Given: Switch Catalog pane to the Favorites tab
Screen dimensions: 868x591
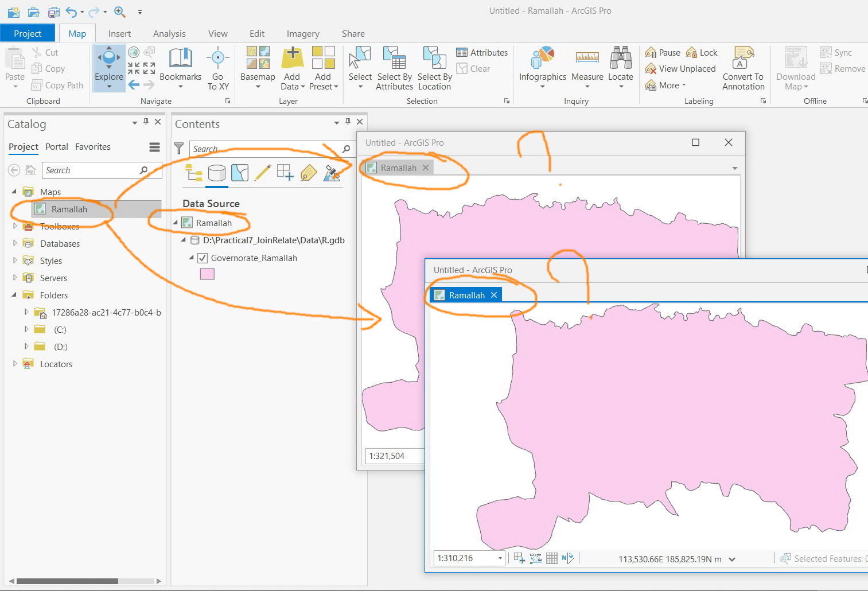Looking at the screenshot, I should pyautogui.click(x=93, y=147).
